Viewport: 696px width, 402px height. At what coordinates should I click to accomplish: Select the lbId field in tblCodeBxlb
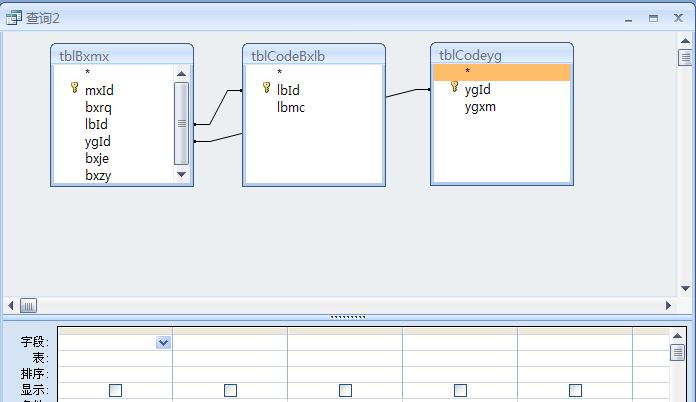[288, 90]
